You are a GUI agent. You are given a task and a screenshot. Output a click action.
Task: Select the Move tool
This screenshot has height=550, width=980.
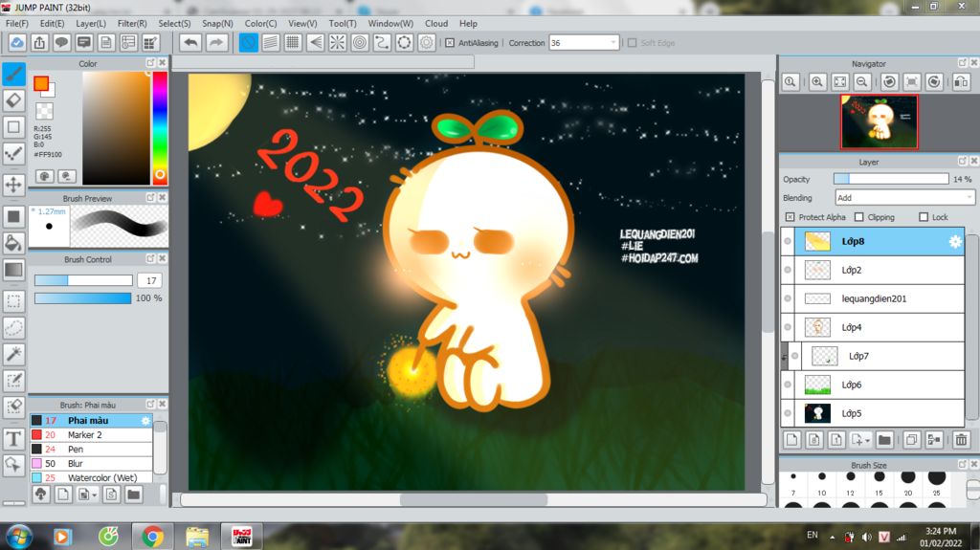13,185
